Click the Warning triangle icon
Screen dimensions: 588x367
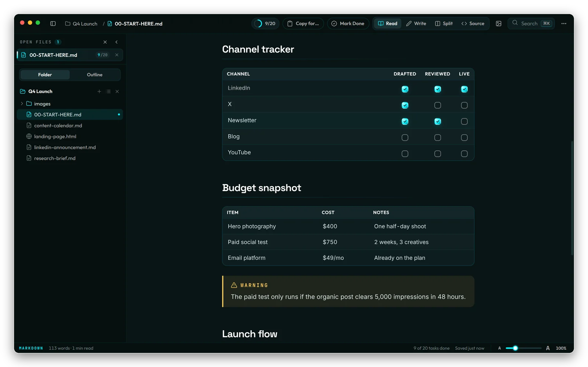[x=234, y=285]
